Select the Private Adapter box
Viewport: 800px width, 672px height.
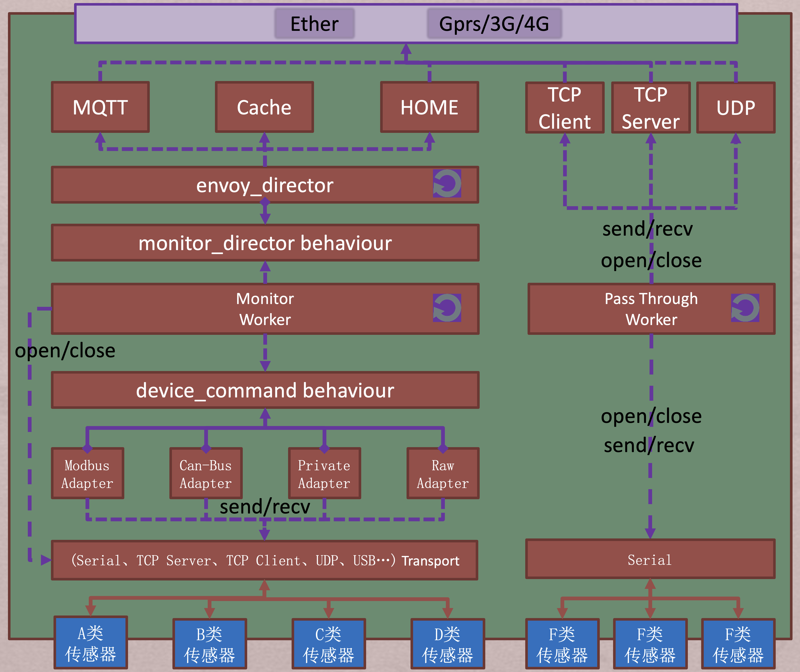click(x=324, y=474)
